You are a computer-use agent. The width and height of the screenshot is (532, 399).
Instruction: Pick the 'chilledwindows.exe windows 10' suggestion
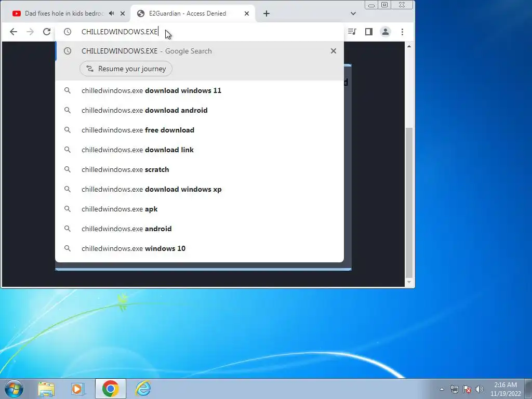coord(199,248)
